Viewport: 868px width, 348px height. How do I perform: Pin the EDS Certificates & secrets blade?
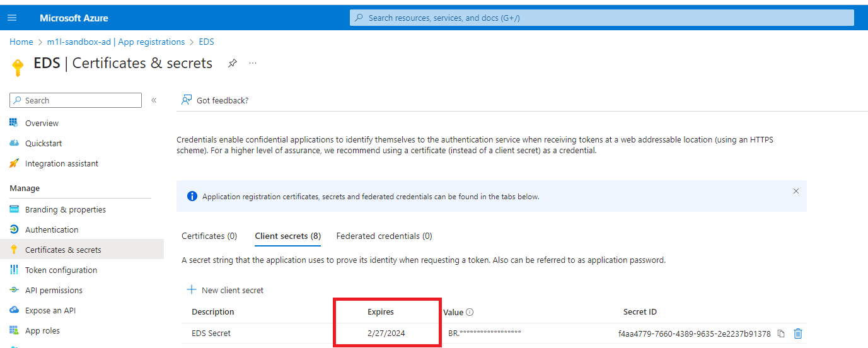click(233, 63)
